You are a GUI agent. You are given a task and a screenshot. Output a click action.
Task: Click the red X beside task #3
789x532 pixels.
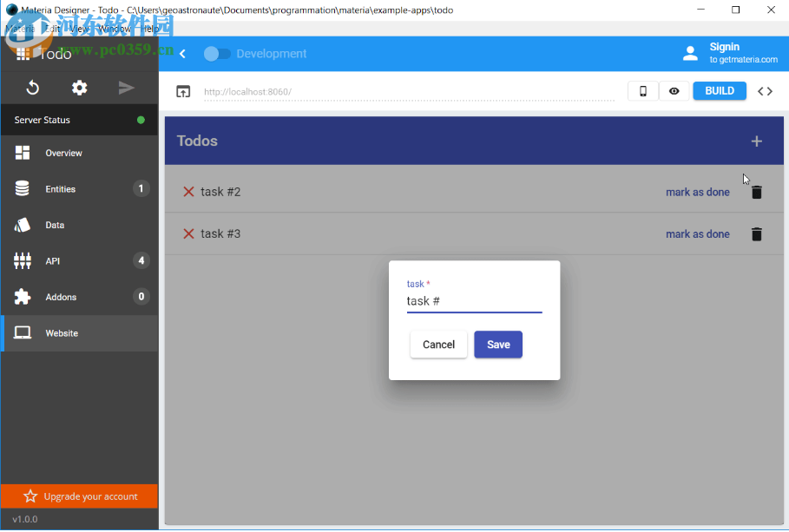pyautogui.click(x=188, y=233)
